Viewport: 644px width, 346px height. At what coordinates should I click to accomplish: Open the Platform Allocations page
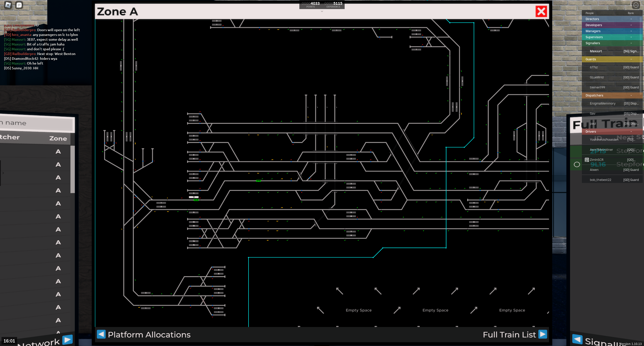pos(149,335)
